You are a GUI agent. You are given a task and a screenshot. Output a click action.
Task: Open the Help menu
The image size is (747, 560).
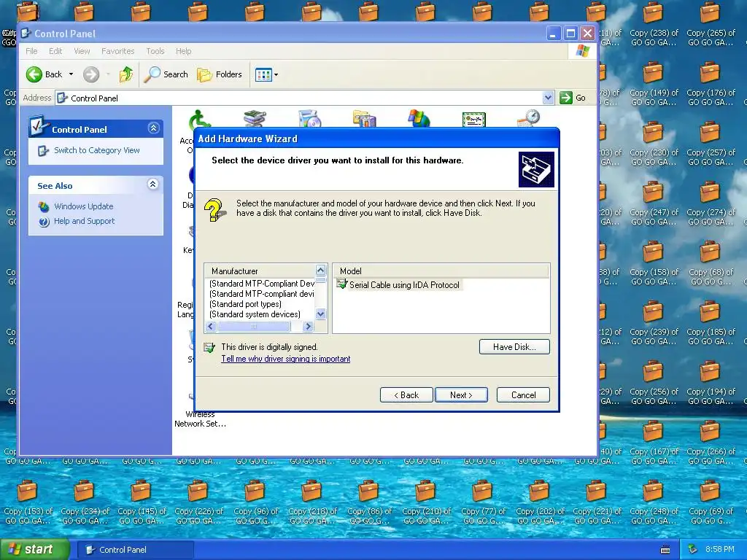(x=183, y=51)
